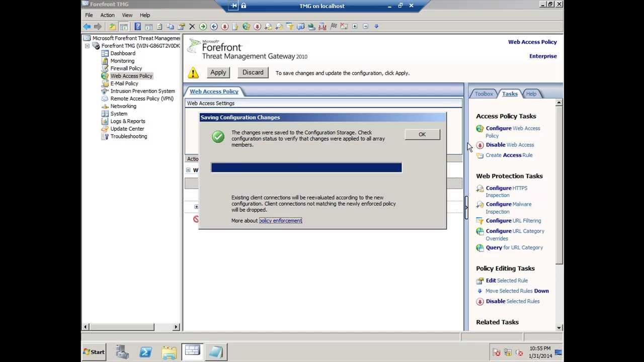Open E-Mail Policy node

point(124,83)
